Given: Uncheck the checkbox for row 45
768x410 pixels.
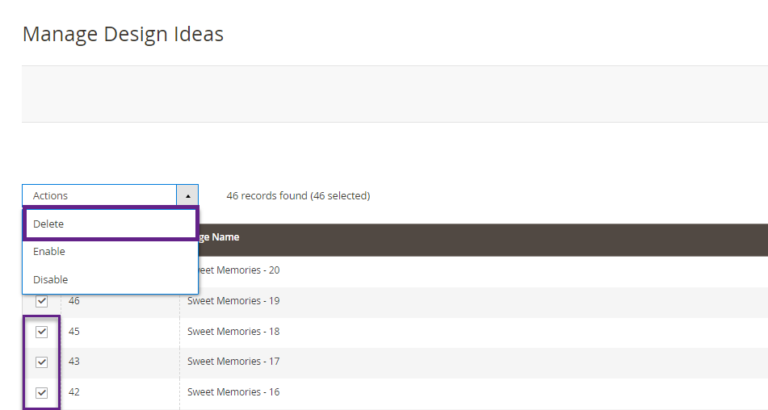Looking at the screenshot, I should (x=41, y=332).
